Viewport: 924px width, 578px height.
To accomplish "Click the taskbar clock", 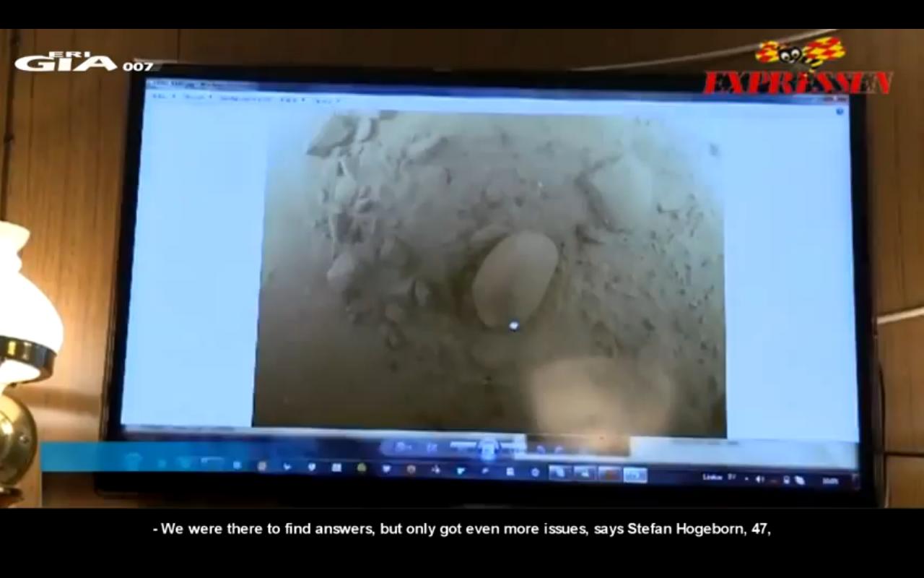I will pyautogui.click(x=830, y=481).
